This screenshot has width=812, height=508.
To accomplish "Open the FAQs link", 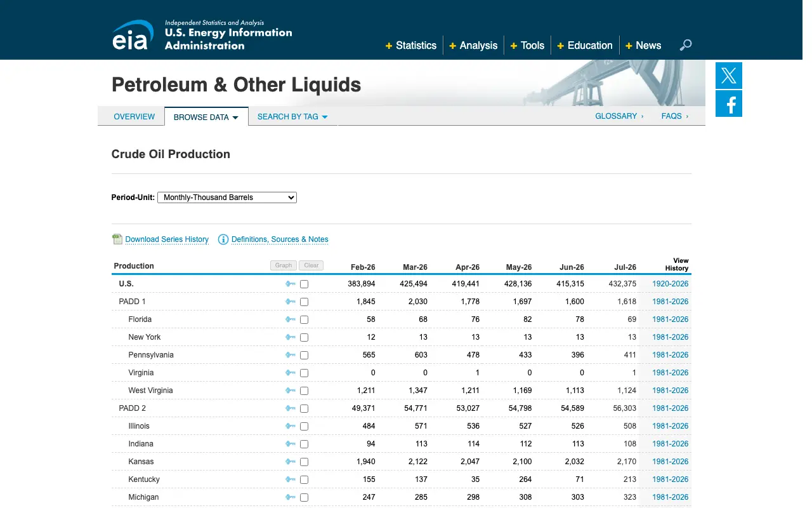I will point(674,116).
